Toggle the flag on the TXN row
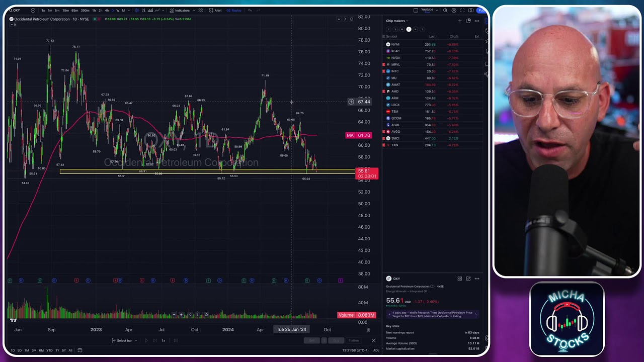 [384, 145]
